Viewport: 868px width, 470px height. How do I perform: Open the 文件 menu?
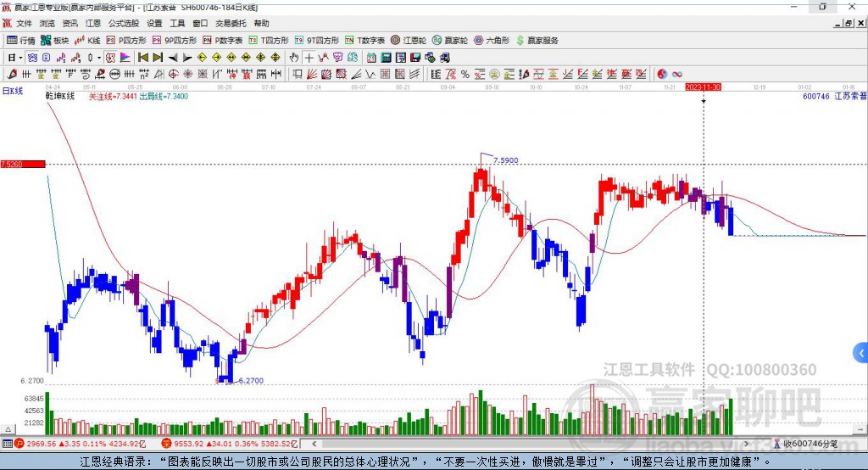tap(24, 23)
